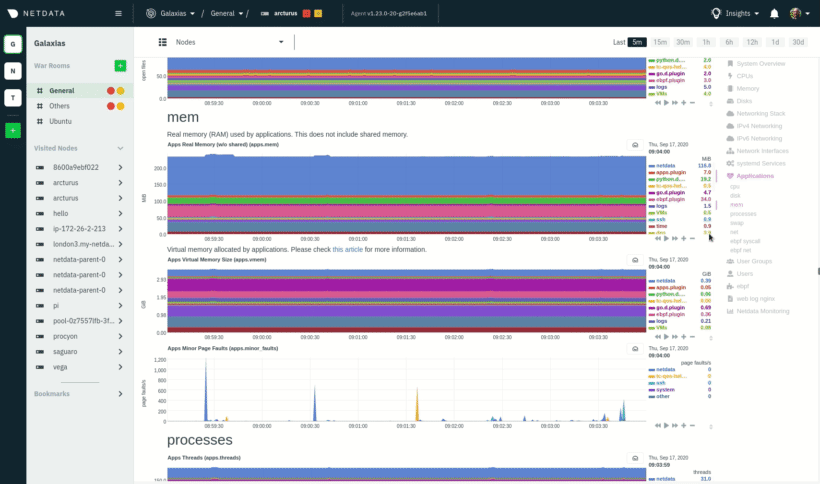Open the saguaro node
820x484 pixels.
pos(65,352)
